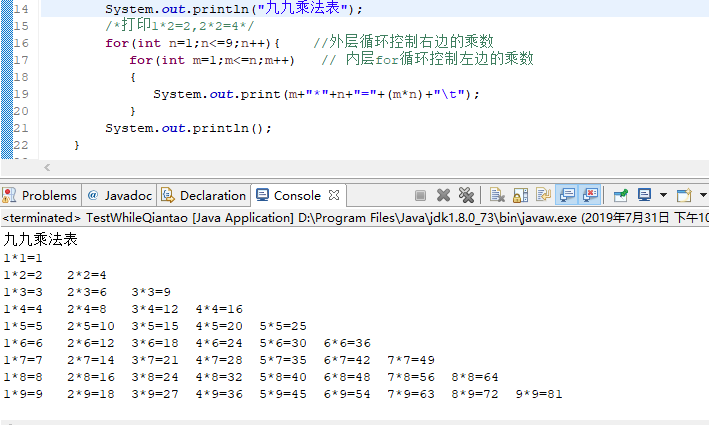This screenshot has width=709, height=425.
Task: Click the System.out.print(m+"*"+n...) statement
Action: (316, 94)
